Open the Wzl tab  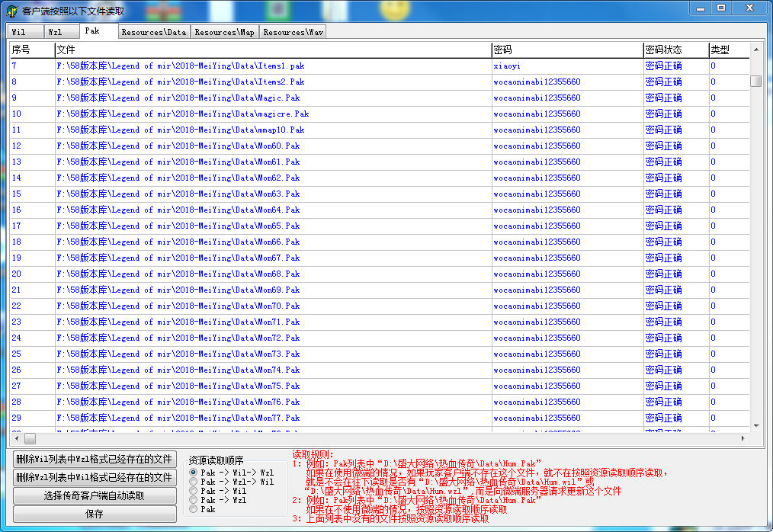click(x=55, y=32)
